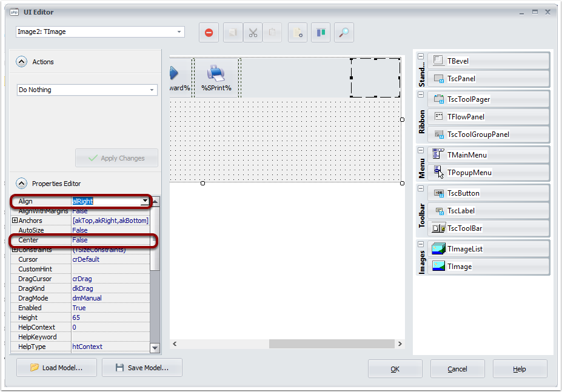Collapse the Properties Editor section
The image size is (562, 392).
[x=22, y=184]
